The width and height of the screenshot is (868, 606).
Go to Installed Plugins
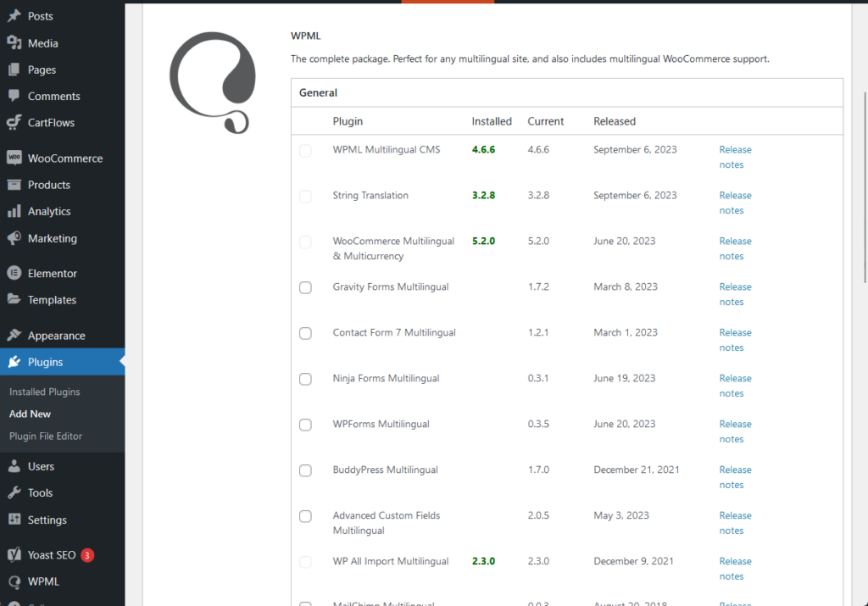(x=44, y=392)
